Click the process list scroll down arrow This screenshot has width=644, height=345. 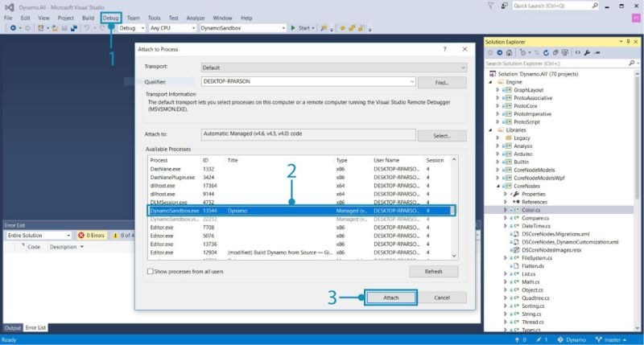(x=454, y=256)
